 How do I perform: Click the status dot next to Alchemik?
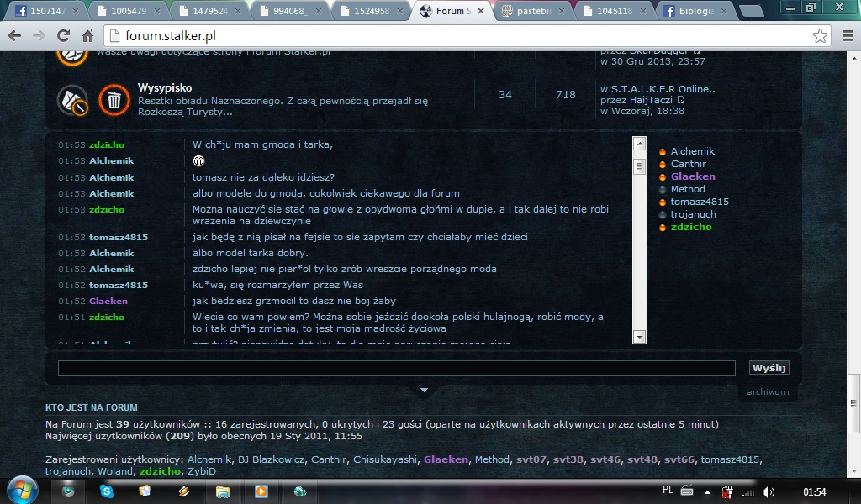coord(663,151)
